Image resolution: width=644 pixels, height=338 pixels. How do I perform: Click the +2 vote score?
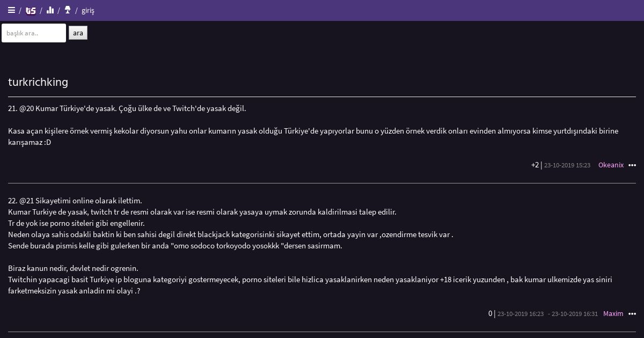[x=535, y=165]
